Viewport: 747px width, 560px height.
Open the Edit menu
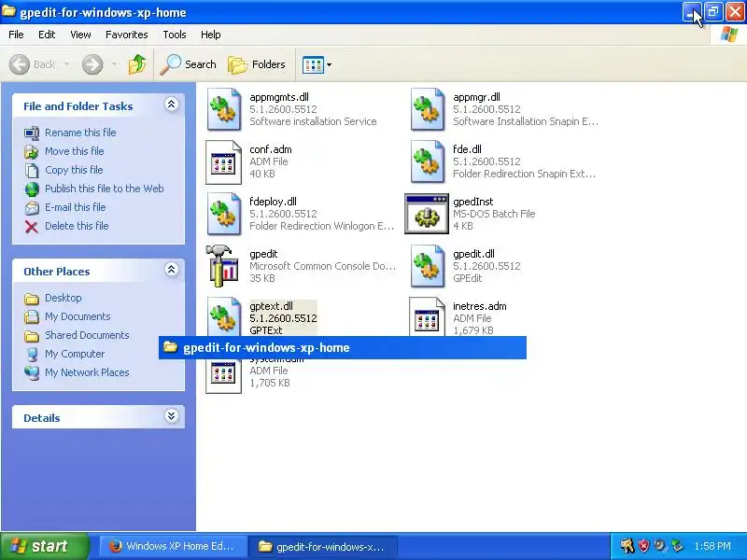coord(47,35)
